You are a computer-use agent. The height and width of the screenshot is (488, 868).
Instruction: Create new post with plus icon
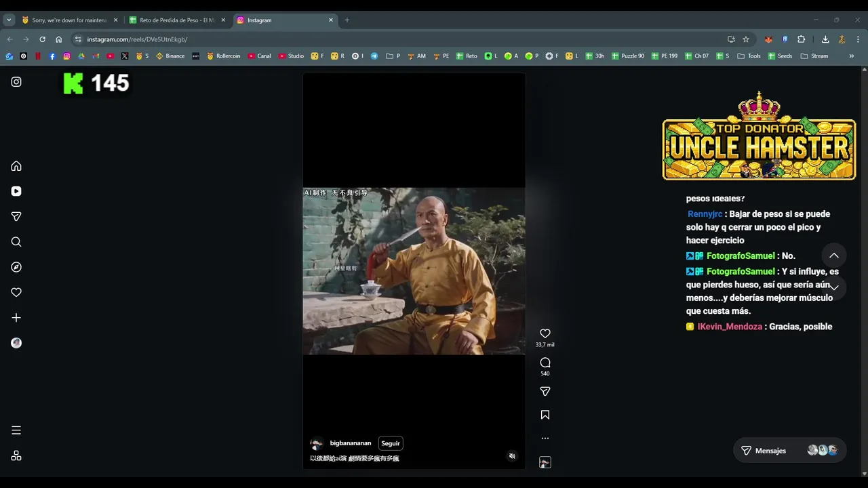point(16,318)
